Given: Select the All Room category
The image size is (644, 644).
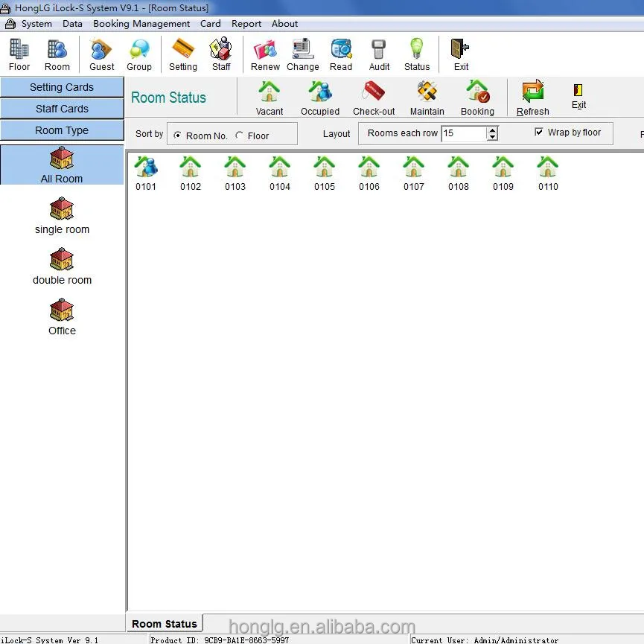Looking at the screenshot, I should tap(62, 165).
